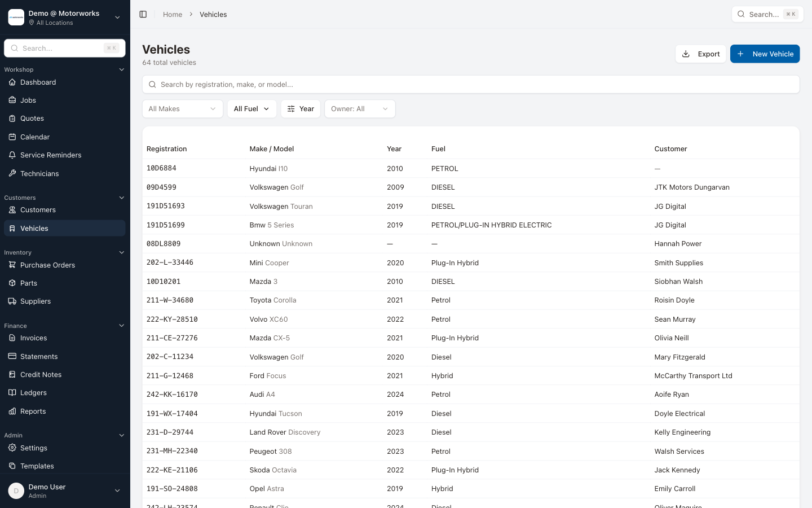Viewport: 812px width, 508px height.
Task: Open the Technicians page via its wrench icon
Action: point(12,173)
